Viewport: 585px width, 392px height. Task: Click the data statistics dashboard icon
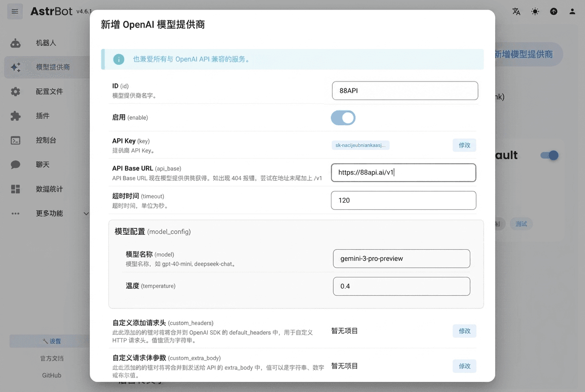coord(16,189)
